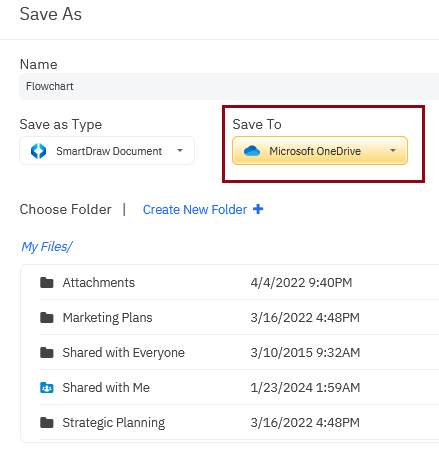Image resolution: width=439 pixels, height=461 pixels.
Task: Click the Strategic Planning folder icon
Action: (47, 423)
